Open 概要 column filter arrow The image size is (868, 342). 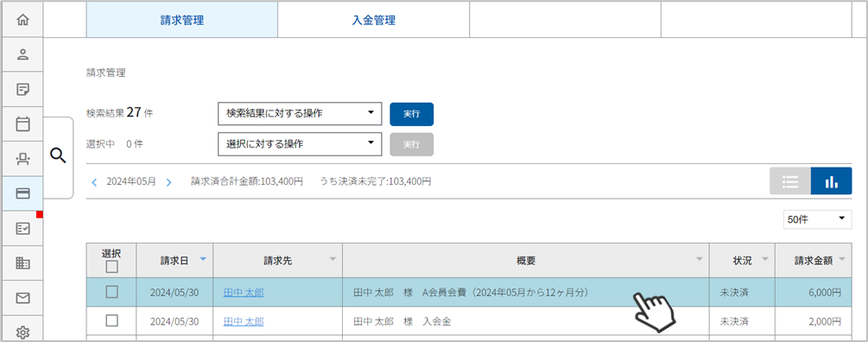tap(700, 259)
